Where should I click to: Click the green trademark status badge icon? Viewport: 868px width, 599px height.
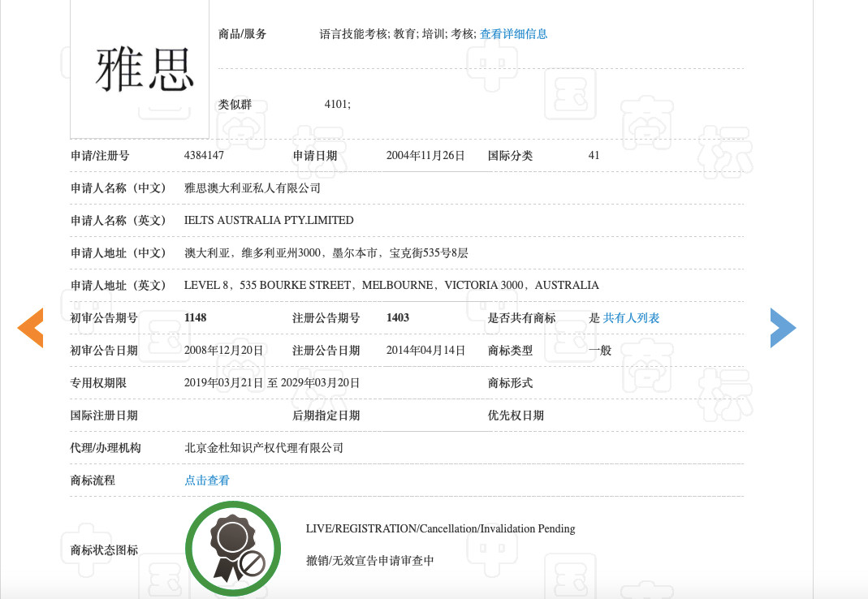pyautogui.click(x=233, y=549)
